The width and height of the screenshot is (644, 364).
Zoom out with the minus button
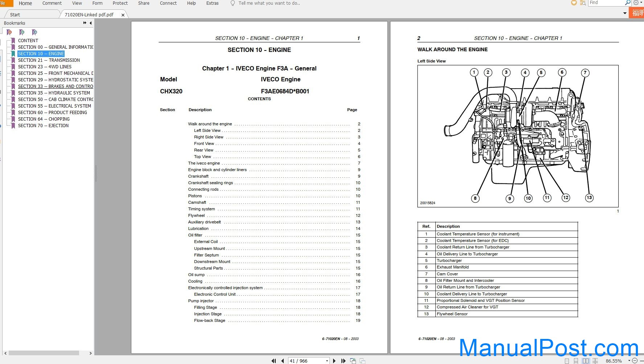(x=635, y=361)
